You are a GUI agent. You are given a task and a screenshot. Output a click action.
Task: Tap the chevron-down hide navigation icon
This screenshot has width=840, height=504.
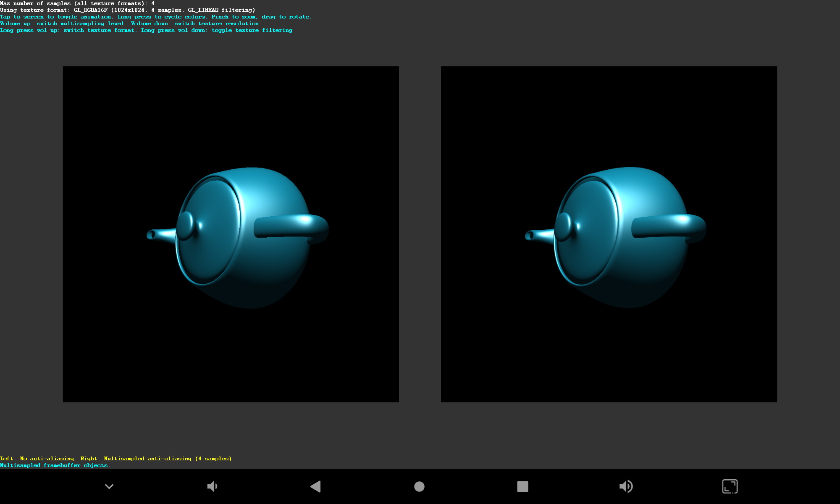click(109, 486)
